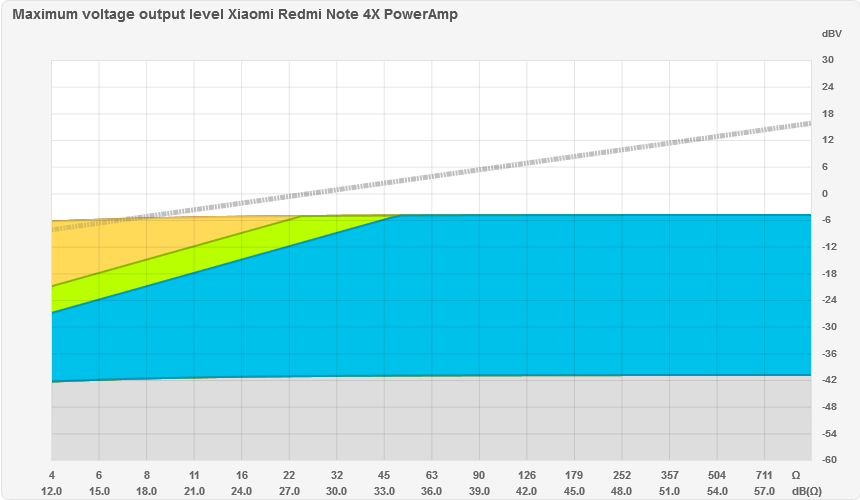The image size is (860, 500).
Task: Click the -18 vertical axis label
Action: pos(829,274)
